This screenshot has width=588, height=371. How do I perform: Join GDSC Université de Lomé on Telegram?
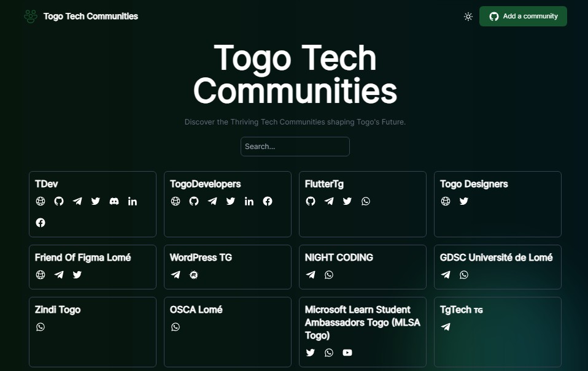tap(446, 275)
